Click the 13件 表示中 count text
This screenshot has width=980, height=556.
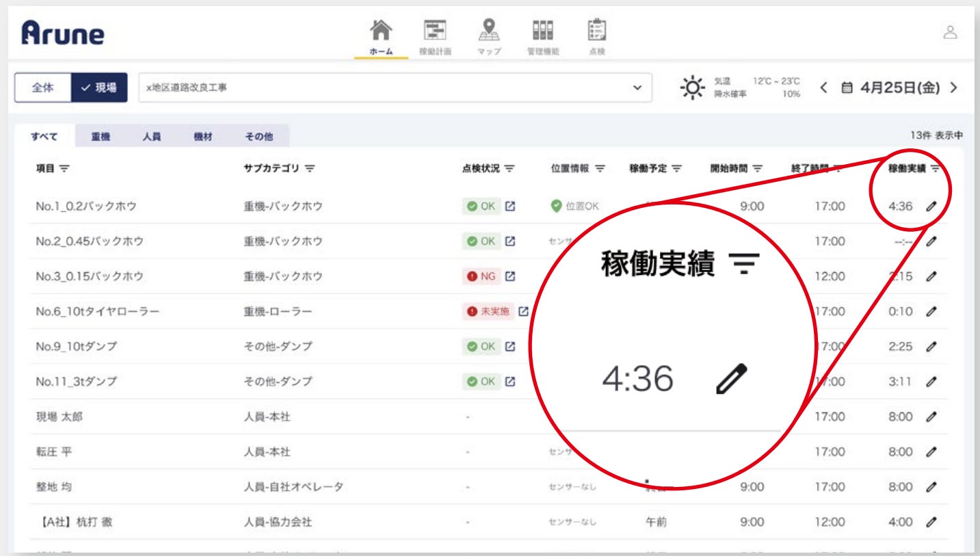pyautogui.click(x=937, y=136)
